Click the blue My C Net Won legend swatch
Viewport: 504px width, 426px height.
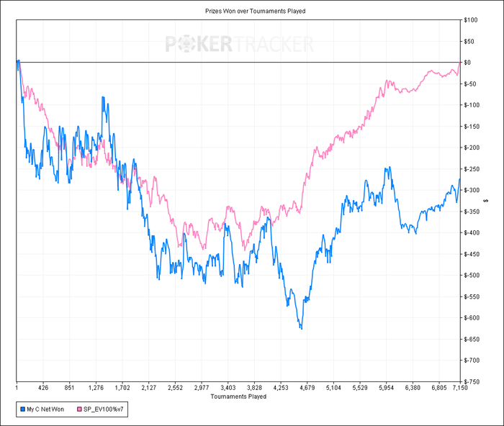coord(23,409)
